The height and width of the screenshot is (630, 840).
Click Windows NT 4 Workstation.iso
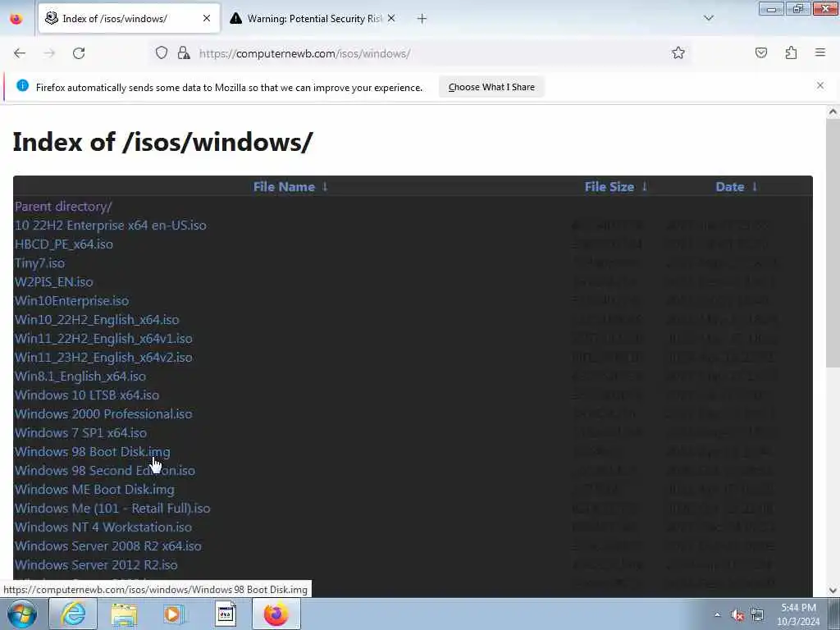[103, 527]
